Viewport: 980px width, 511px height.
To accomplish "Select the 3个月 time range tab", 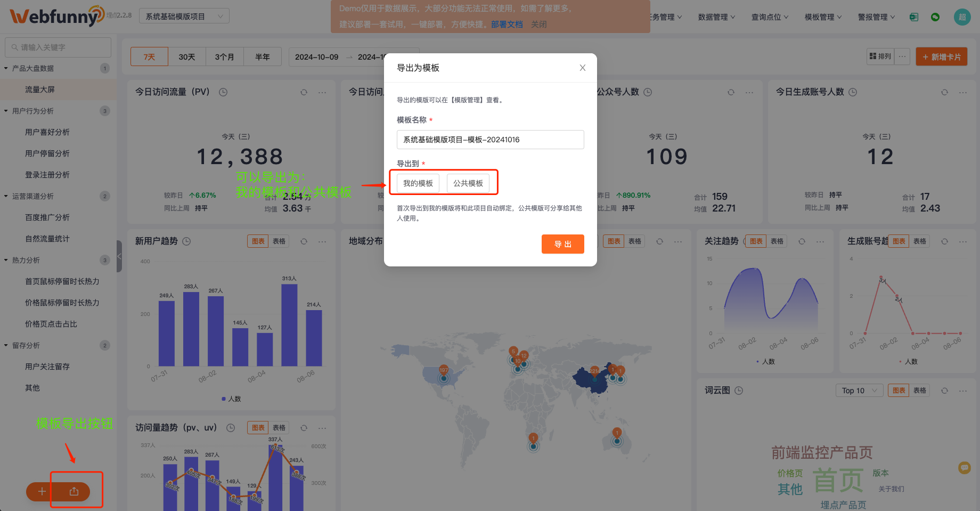I will 225,56.
